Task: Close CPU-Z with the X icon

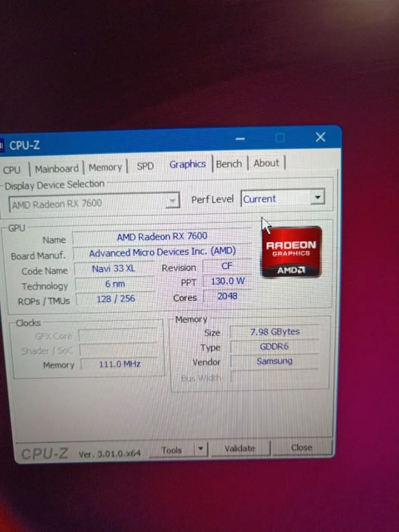Action: pos(320,137)
